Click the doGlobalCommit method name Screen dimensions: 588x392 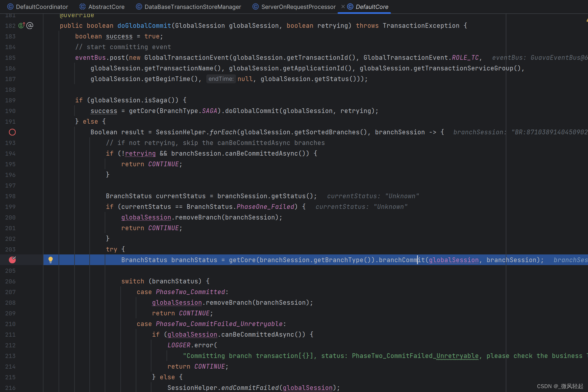click(x=144, y=25)
